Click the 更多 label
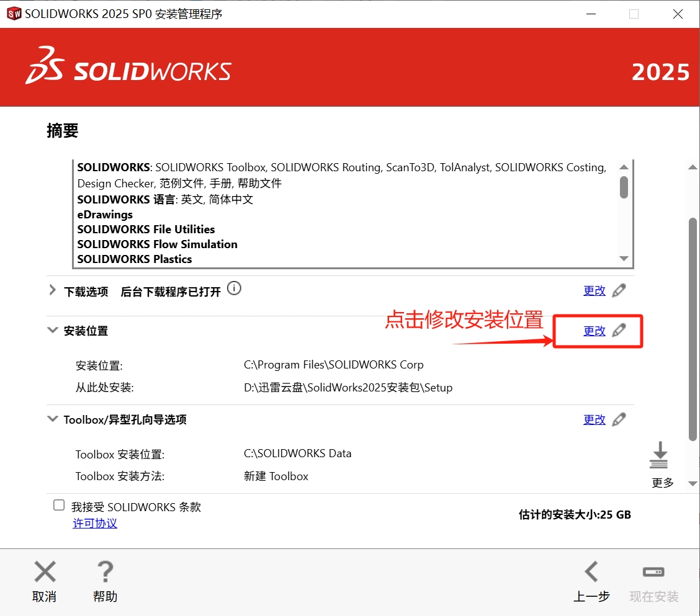 tap(663, 483)
